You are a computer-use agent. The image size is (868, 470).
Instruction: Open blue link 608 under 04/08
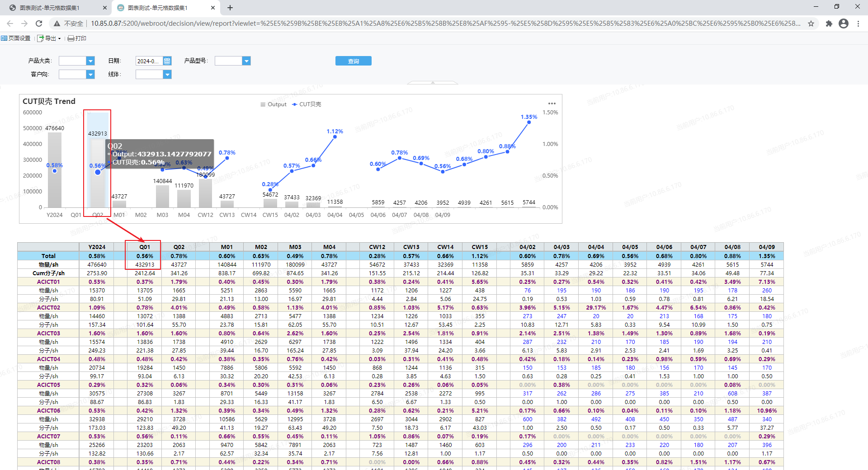pos(732,393)
